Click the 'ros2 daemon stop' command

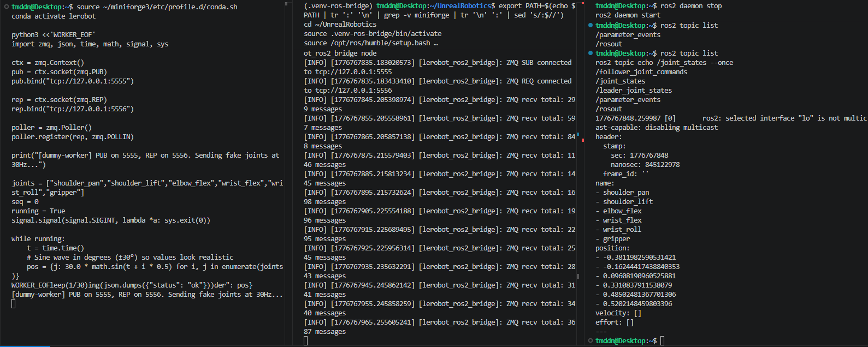coord(691,5)
